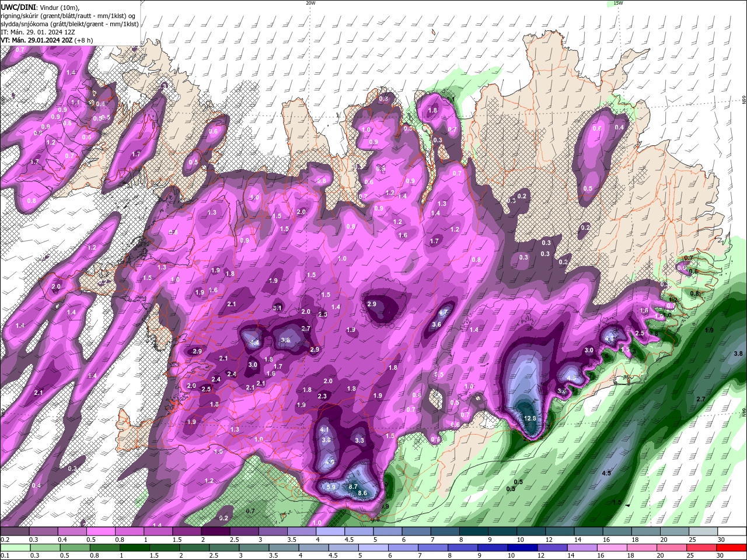Click the lavender 14 swatch in the rain scale

click(581, 548)
